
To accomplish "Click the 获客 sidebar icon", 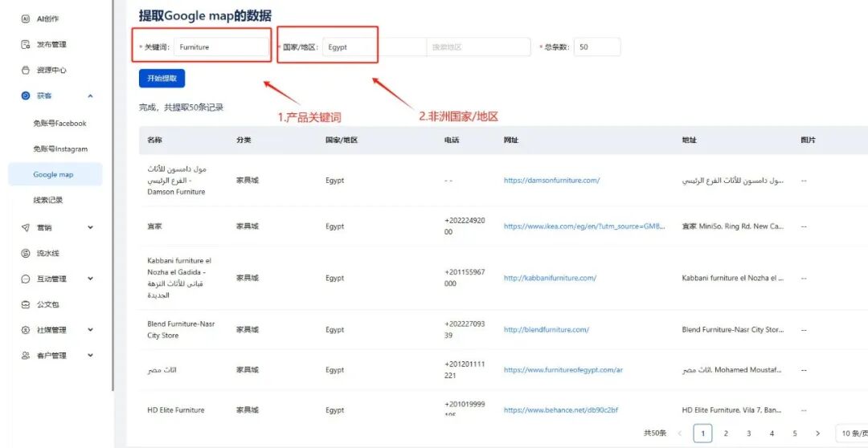I will (26, 96).
